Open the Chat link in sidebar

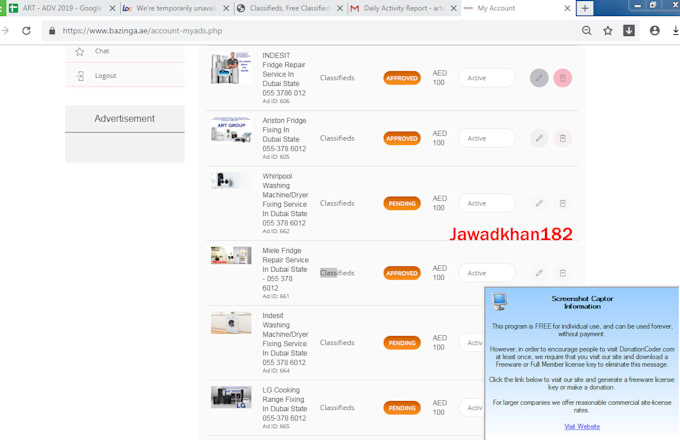click(x=102, y=51)
